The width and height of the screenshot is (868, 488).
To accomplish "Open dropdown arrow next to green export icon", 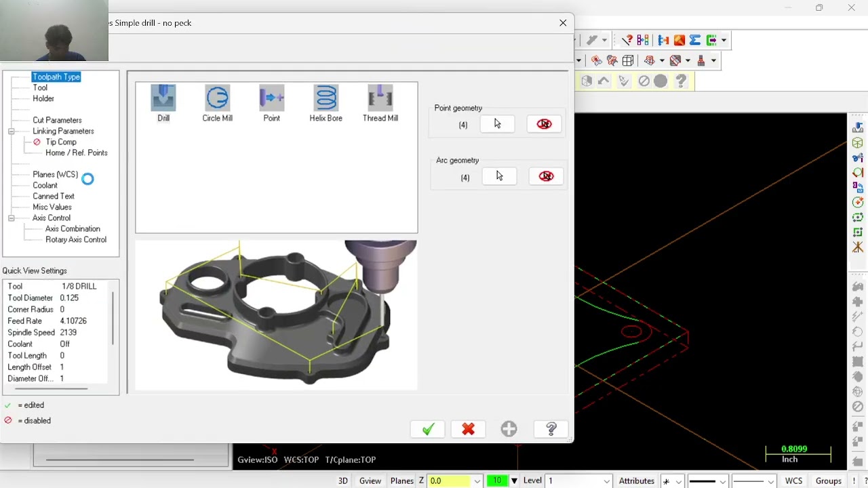I will click(724, 41).
